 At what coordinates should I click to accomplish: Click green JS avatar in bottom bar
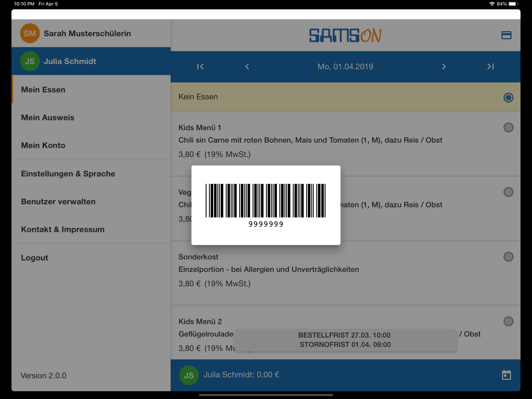pos(189,375)
